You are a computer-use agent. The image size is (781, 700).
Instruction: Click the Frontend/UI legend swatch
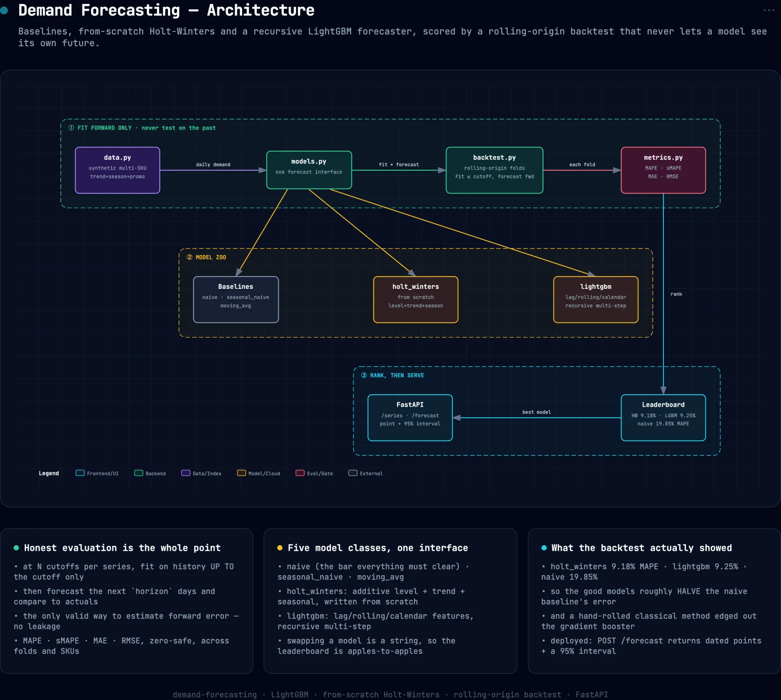pos(80,473)
